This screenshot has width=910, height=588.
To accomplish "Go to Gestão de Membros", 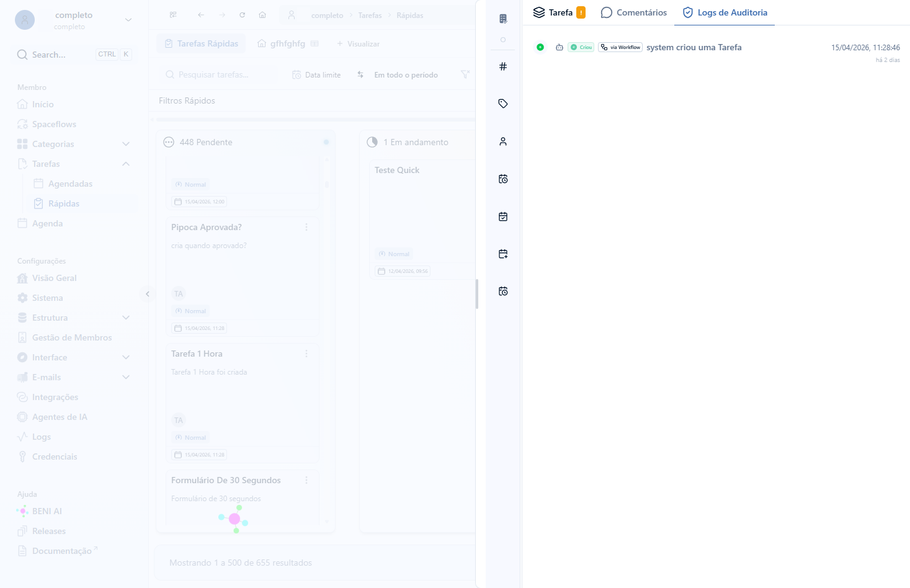I will 72,337.
